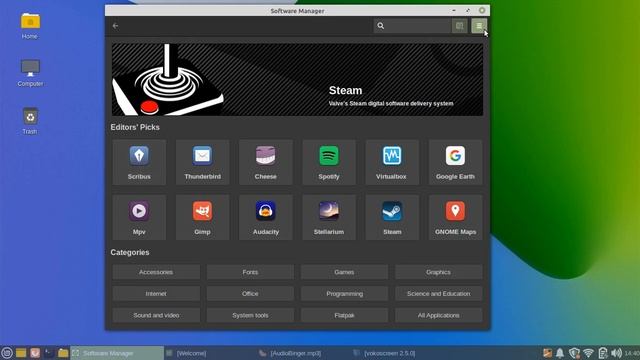This screenshot has height=360, width=640.
Task: Open the volume control tray icon
Action: tap(617, 353)
